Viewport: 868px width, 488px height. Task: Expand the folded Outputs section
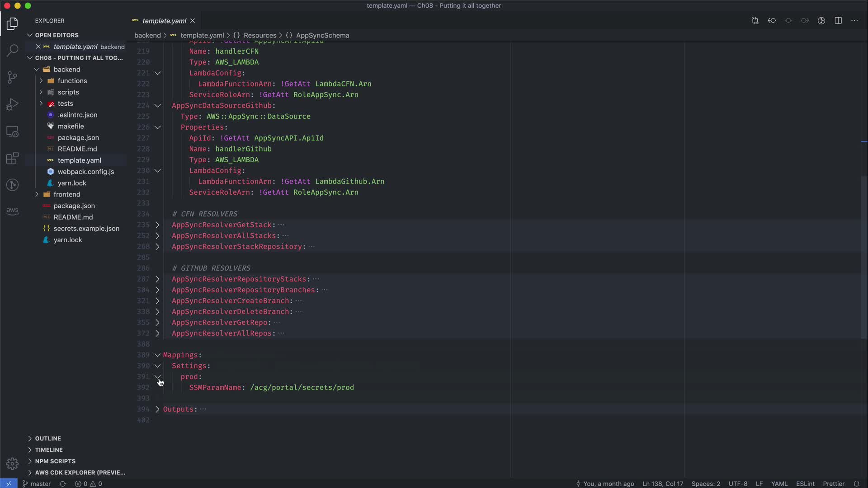(157, 409)
